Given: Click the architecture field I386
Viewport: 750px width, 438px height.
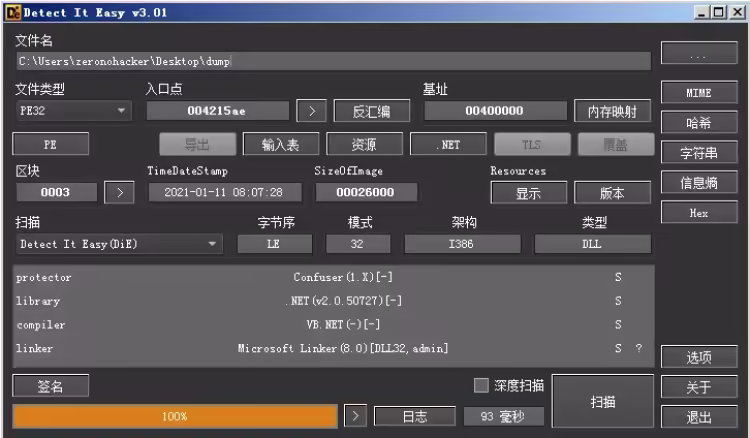Looking at the screenshot, I should 462,244.
